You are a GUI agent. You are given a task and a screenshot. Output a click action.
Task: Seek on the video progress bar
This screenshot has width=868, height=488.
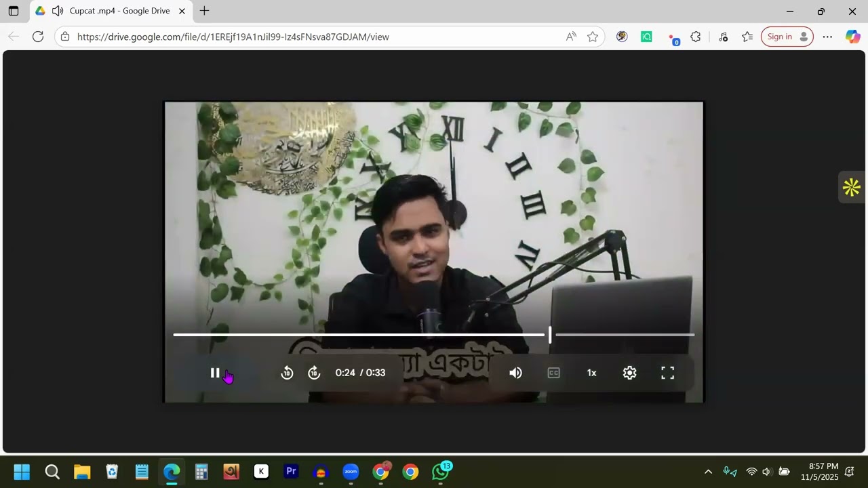[x=434, y=334]
